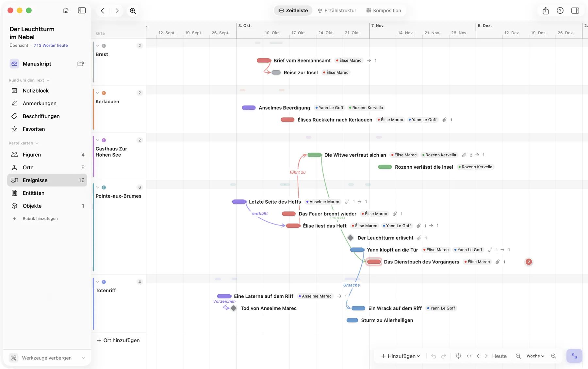
Task: Collapse the Pointe-aux-Brumes location row
Action: 98,188
